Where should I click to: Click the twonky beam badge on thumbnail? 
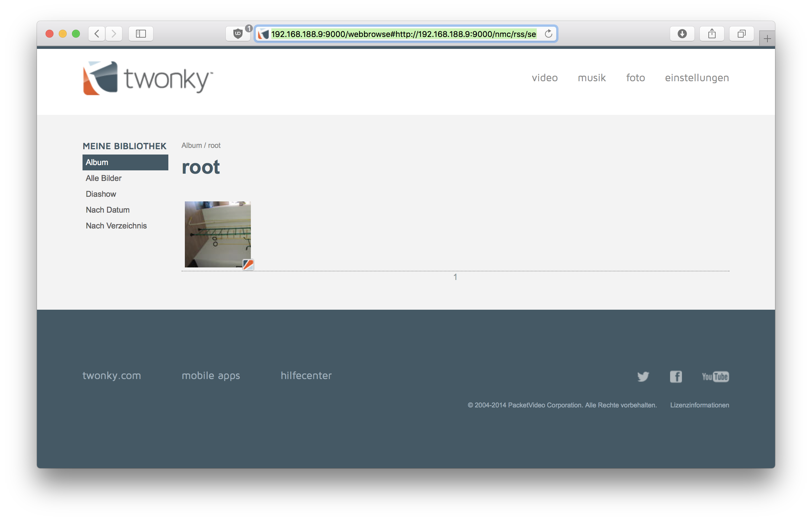[x=248, y=264]
